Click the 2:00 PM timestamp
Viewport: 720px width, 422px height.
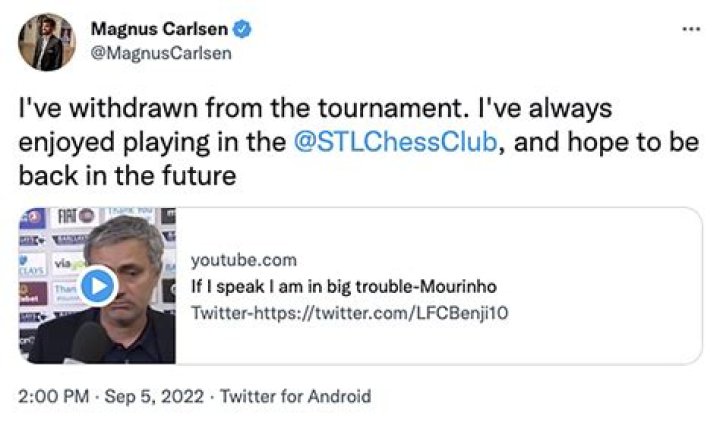[55, 396]
